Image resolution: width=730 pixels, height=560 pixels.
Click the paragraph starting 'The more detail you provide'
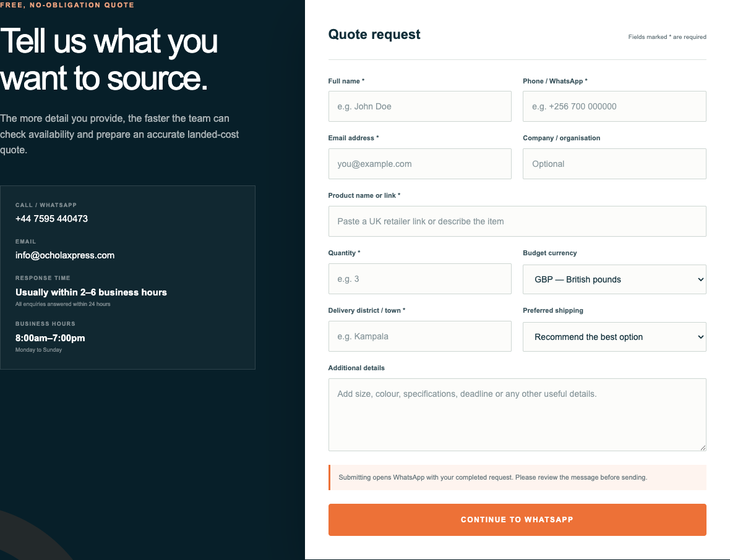click(x=119, y=134)
